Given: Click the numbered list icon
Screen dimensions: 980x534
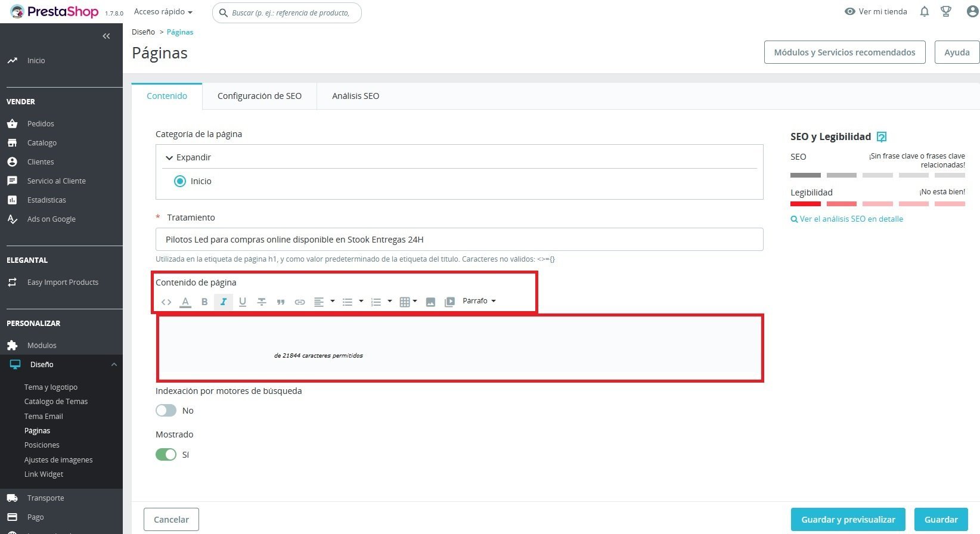Looking at the screenshot, I should pos(376,302).
